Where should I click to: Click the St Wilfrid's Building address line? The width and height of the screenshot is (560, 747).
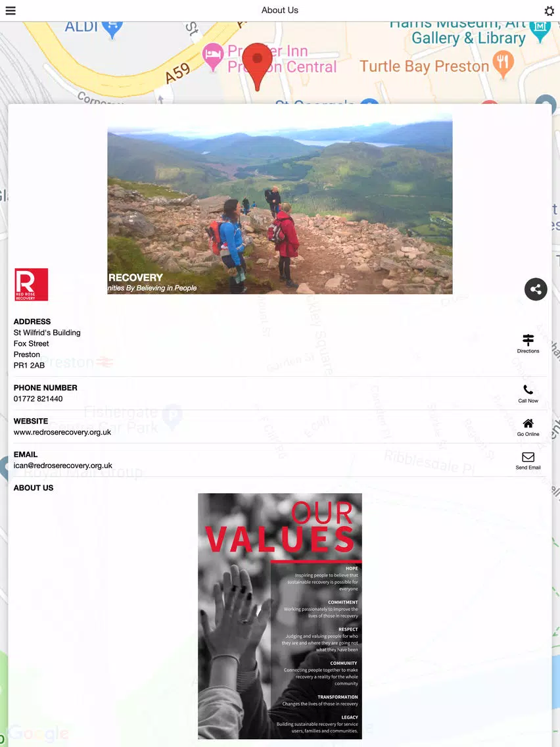tap(47, 333)
